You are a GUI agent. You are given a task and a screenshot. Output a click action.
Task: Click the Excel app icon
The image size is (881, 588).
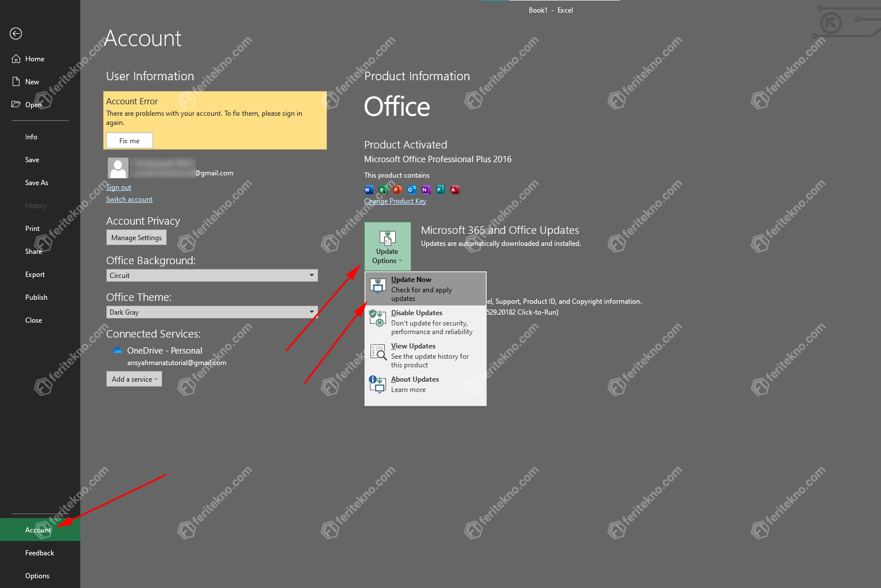tap(383, 190)
